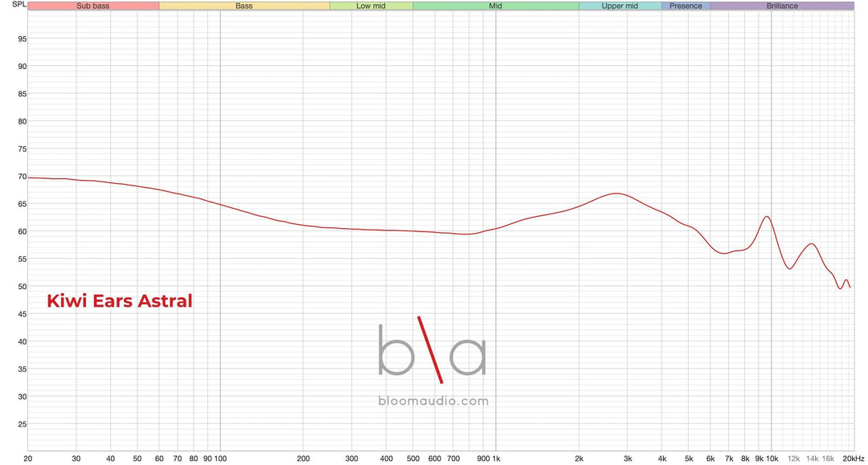Select the 700 frequency axis label

(x=453, y=459)
